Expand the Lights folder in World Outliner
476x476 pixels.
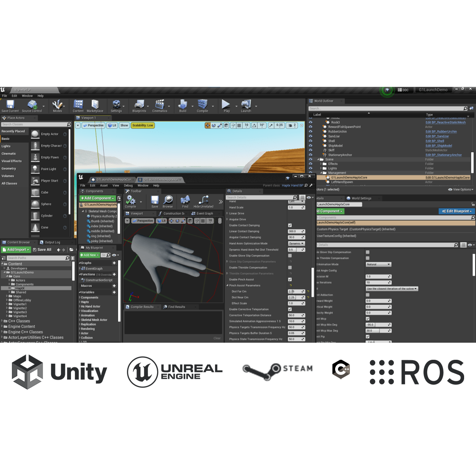coord(321,168)
